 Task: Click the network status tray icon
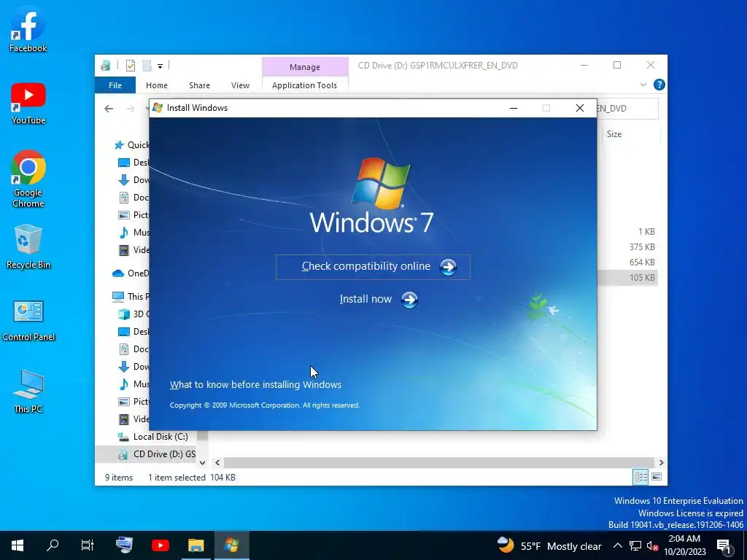coord(635,545)
